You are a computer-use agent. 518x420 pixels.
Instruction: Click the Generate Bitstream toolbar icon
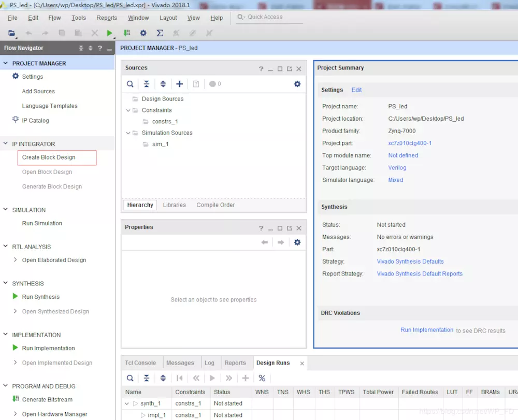[x=127, y=33]
